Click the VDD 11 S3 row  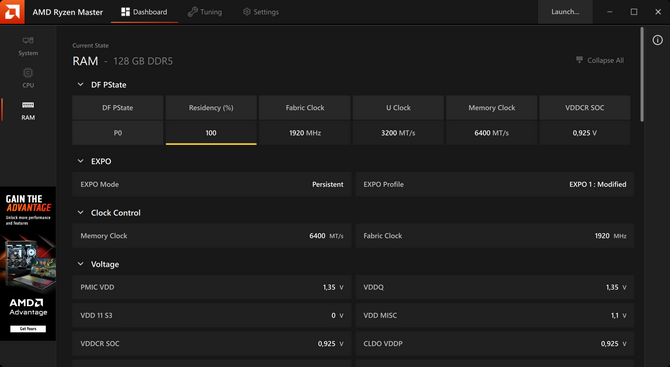pos(212,315)
